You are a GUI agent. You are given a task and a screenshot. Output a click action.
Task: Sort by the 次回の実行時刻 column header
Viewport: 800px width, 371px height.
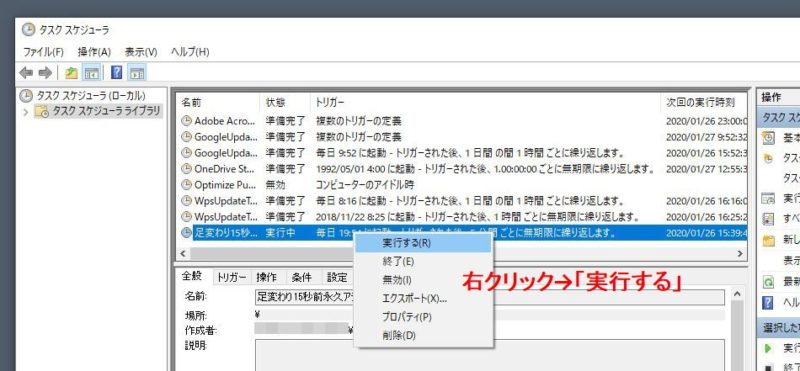tap(704, 103)
